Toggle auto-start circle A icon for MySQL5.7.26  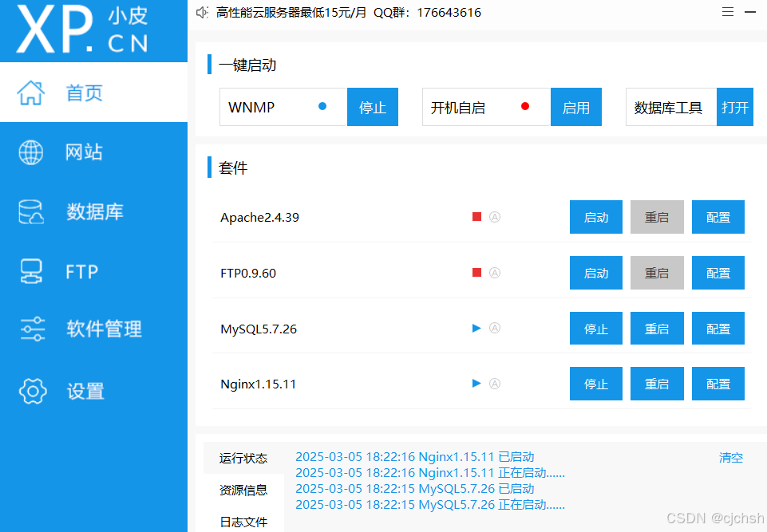coord(495,328)
